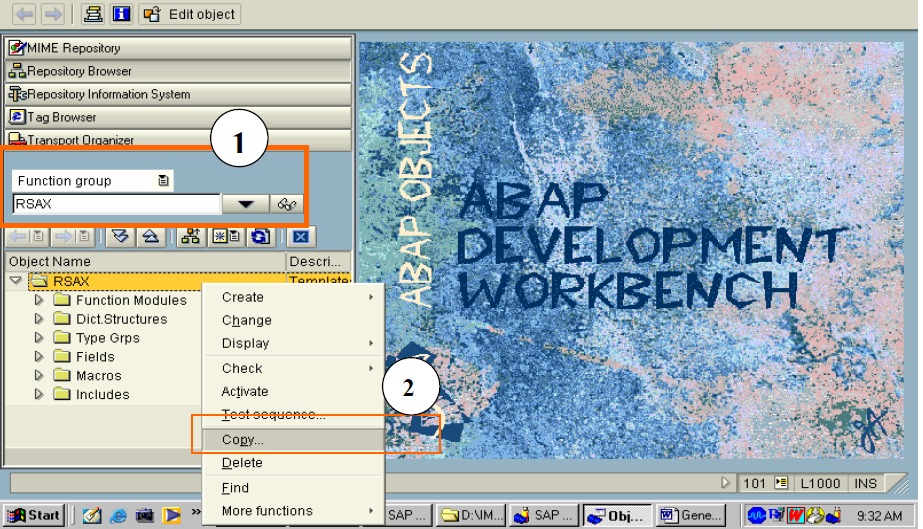Select the Fields tree item
Viewport: 923px width, 529px height.
pos(95,357)
